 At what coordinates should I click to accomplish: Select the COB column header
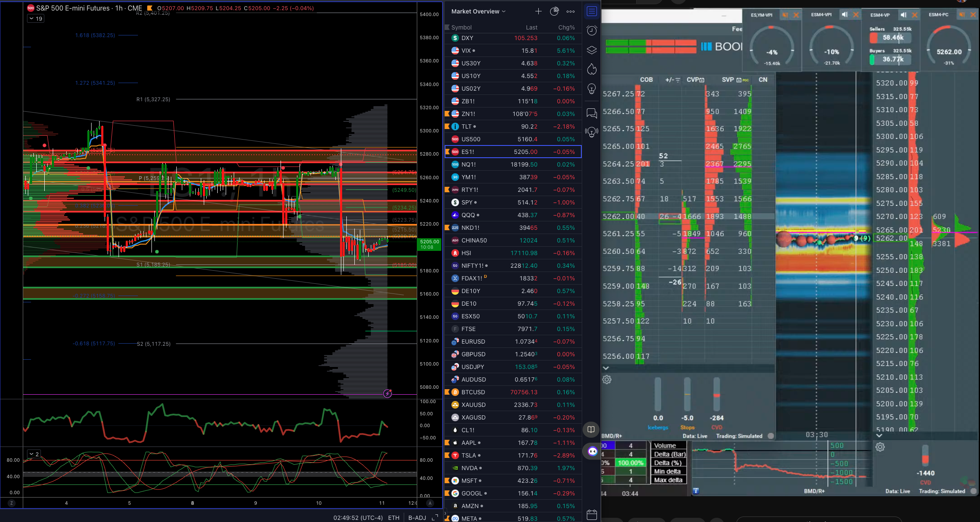tap(646, 80)
